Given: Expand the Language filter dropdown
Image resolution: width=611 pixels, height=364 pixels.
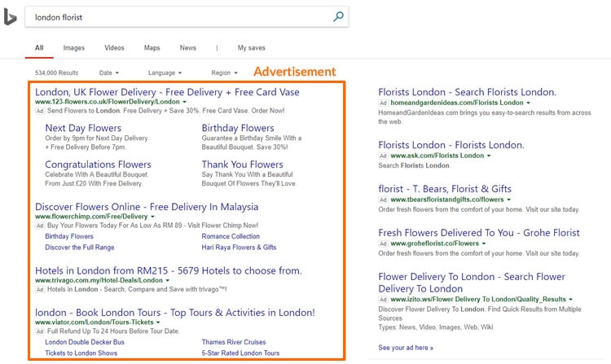Looking at the screenshot, I should [165, 72].
